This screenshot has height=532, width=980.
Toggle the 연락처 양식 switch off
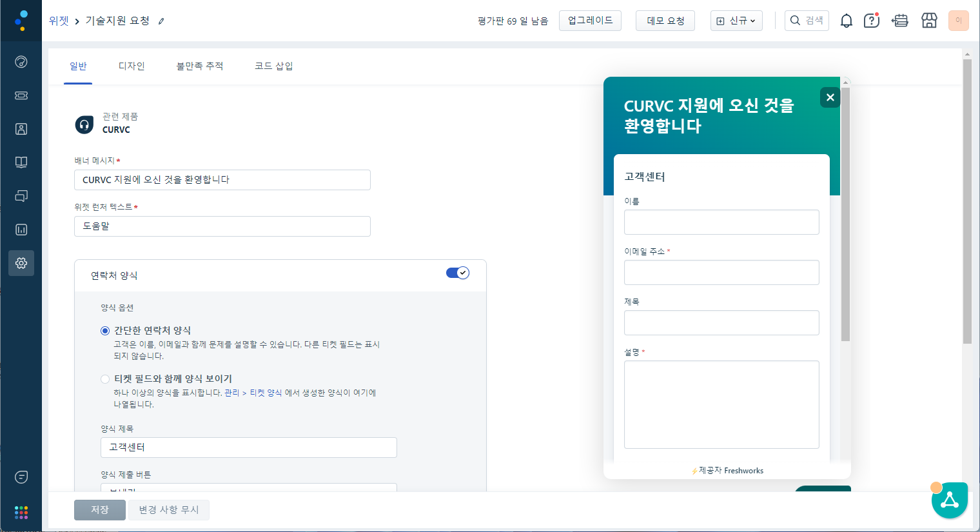pyautogui.click(x=457, y=273)
